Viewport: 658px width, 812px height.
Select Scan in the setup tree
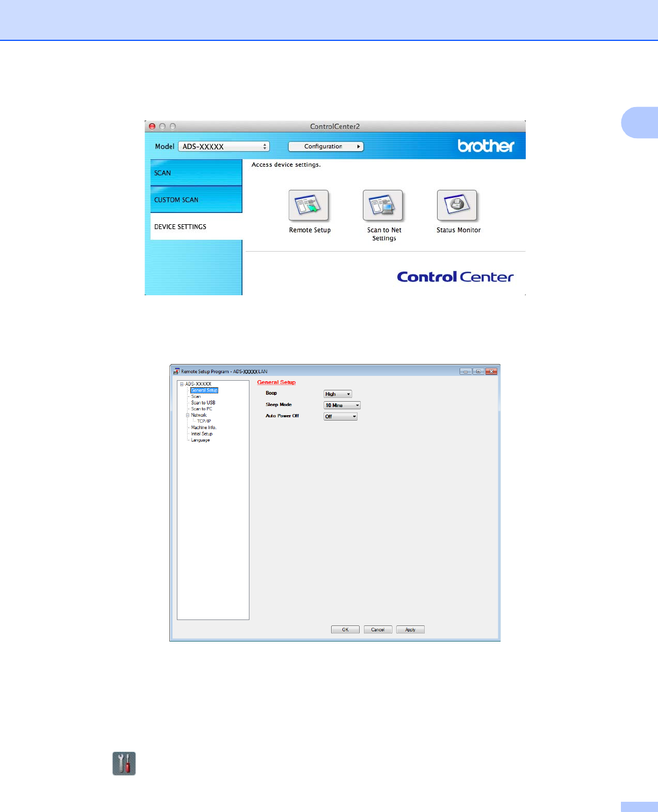point(196,397)
